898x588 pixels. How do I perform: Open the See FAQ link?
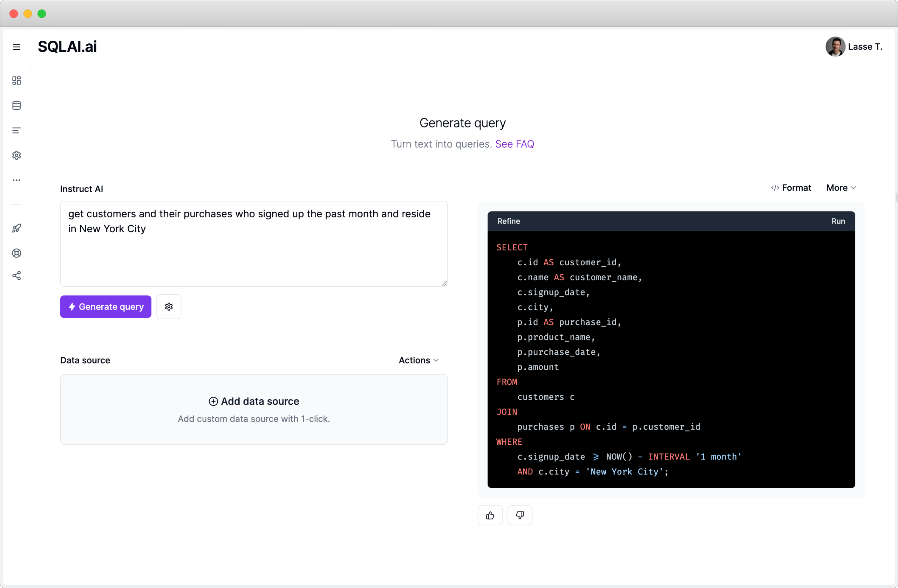(514, 144)
